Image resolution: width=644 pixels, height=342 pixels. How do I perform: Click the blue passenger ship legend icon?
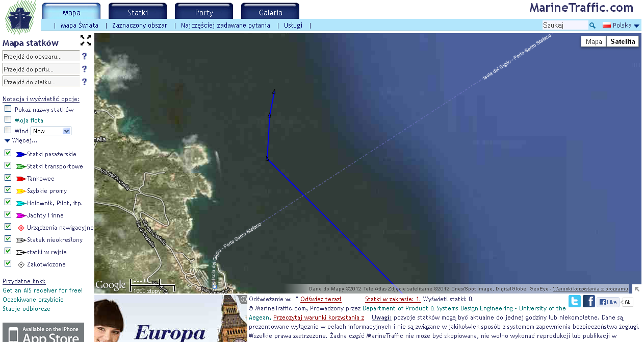point(21,154)
